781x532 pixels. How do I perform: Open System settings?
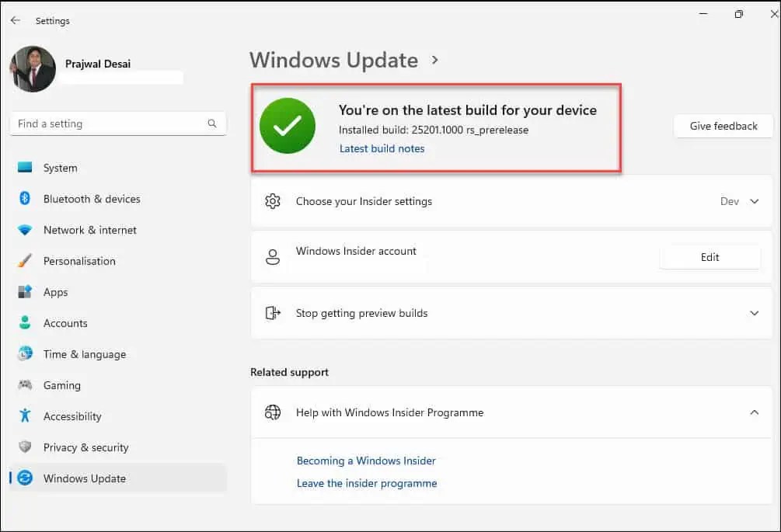click(x=118, y=168)
